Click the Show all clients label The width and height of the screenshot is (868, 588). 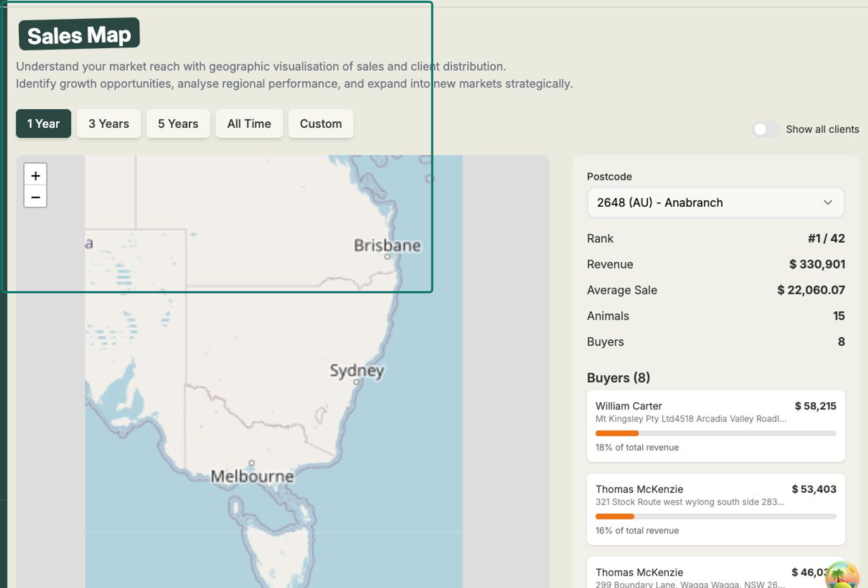click(x=822, y=129)
